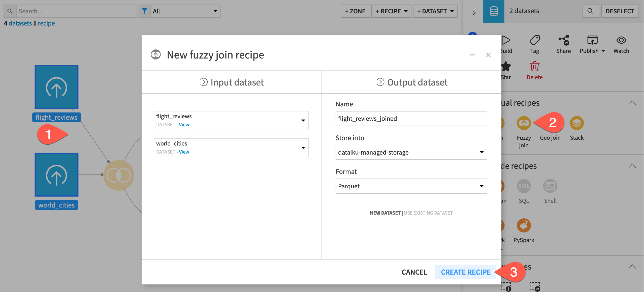Click View link under flight_reviews

(x=184, y=125)
